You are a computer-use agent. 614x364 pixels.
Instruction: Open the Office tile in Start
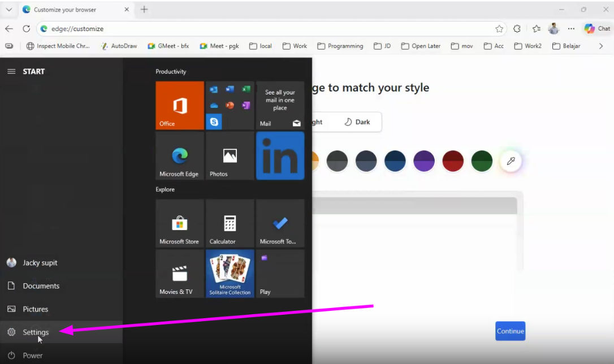tap(179, 105)
